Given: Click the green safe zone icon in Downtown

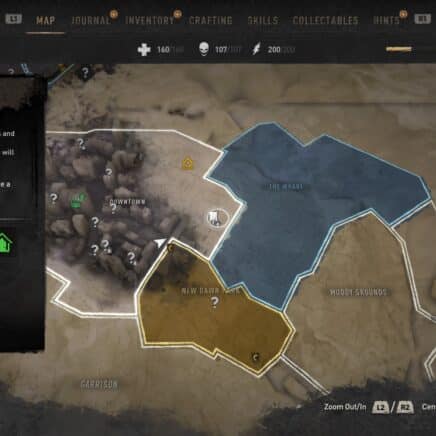Looking at the screenshot, I should (x=78, y=200).
